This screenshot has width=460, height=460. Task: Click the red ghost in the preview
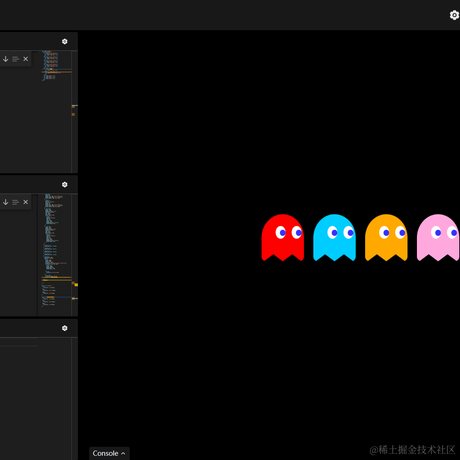[x=283, y=237]
